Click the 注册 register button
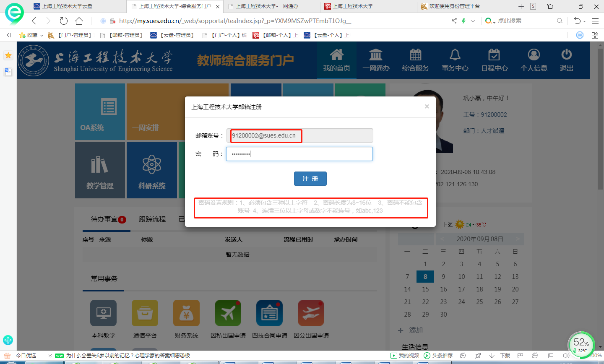Viewport: 604px width, 364px height. point(310,179)
